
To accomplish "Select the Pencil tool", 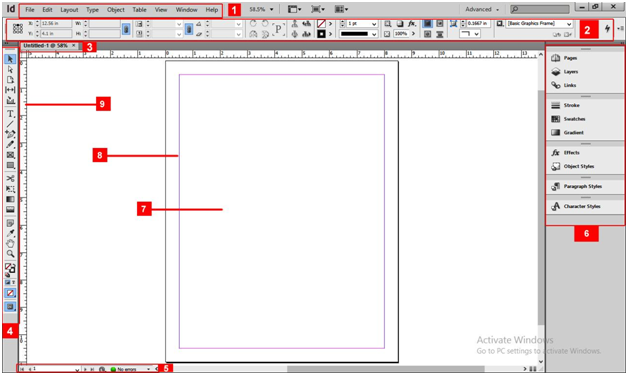I will click(10, 145).
